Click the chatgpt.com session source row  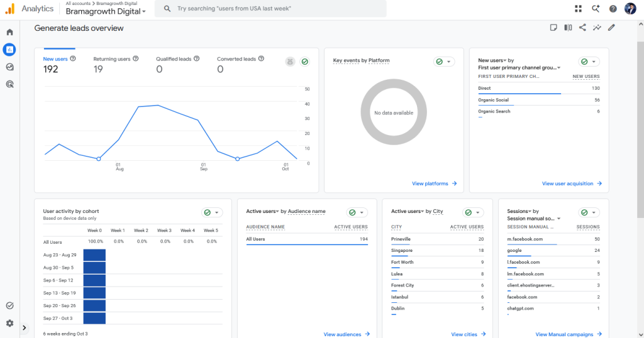point(553,309)
